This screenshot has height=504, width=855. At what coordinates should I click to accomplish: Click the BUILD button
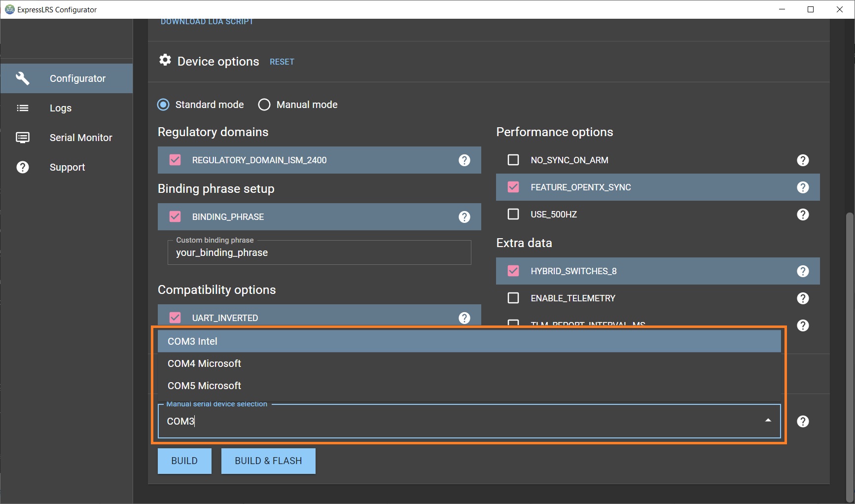(x=184, y=461)
